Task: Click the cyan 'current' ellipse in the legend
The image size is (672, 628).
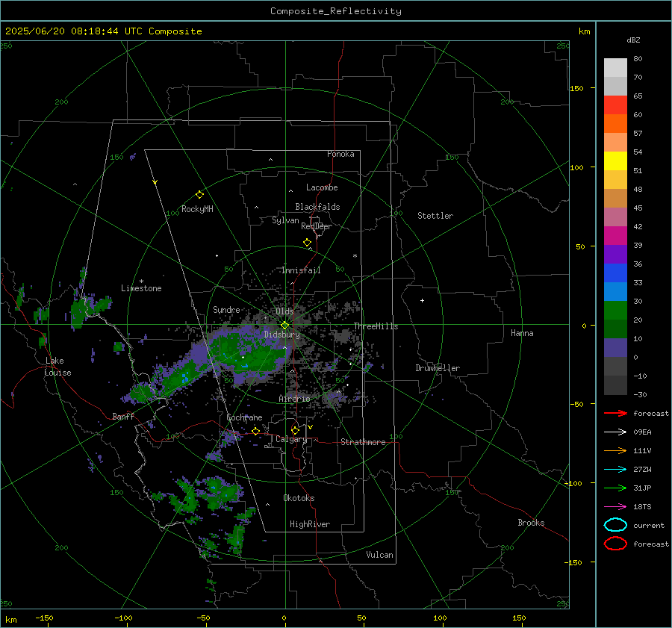Action: [x=615, y=525]
